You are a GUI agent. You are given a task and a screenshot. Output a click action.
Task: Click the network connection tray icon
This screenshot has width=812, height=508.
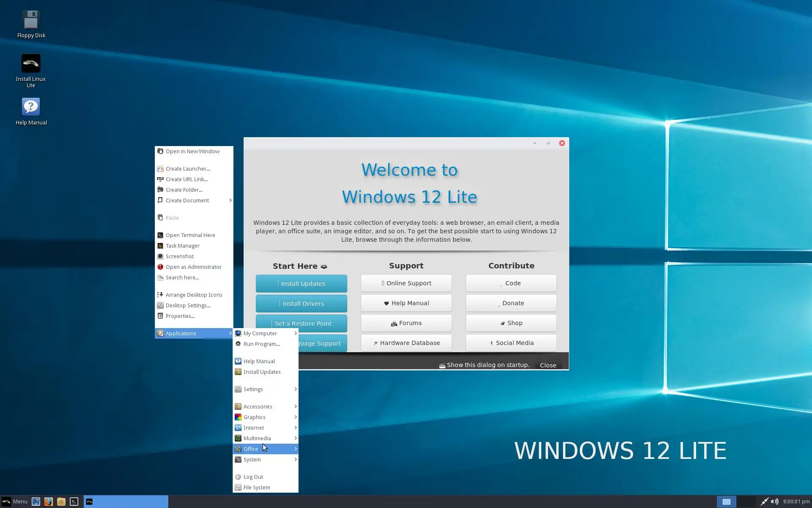(x=764, y=502)
